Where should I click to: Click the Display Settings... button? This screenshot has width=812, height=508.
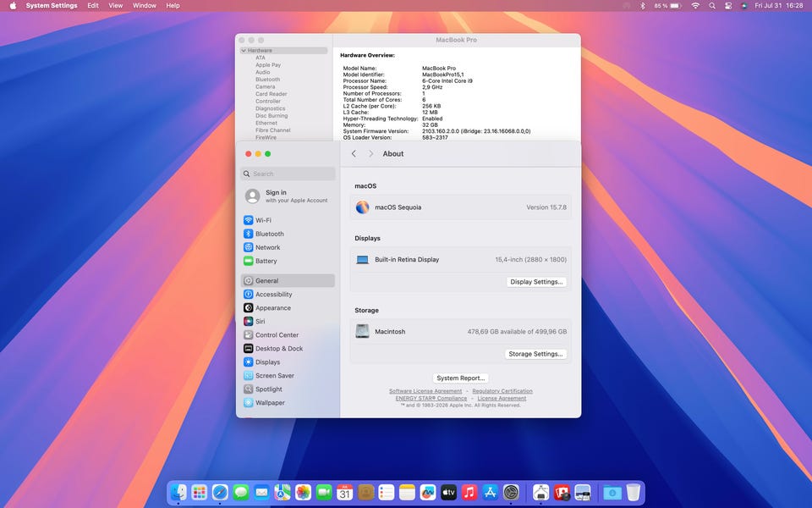[536, 281]
